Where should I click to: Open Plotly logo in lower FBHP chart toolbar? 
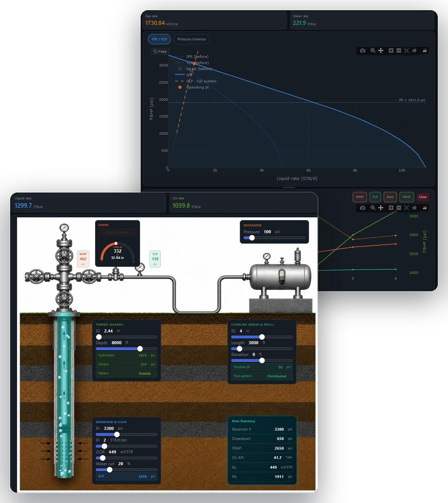point(425,208)
